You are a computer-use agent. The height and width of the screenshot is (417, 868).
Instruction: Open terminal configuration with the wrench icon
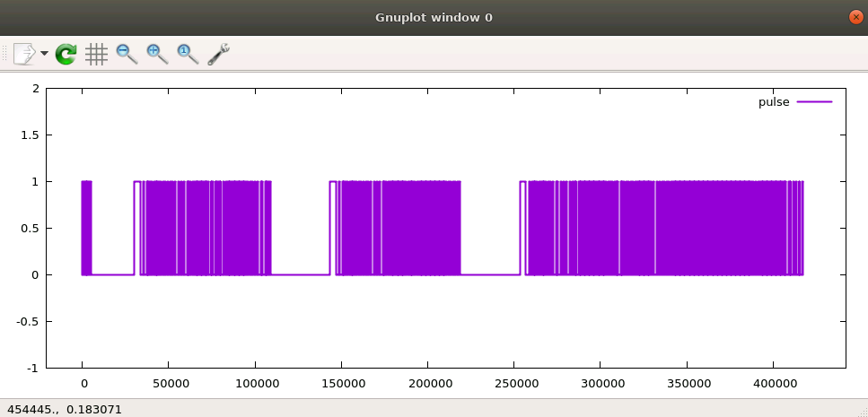click(x=218, y=54)
